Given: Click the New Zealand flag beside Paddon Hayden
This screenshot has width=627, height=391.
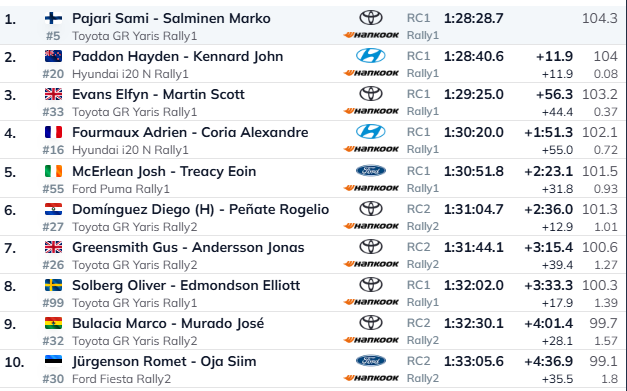Looking at the screenshot, I should coord(53,56).
